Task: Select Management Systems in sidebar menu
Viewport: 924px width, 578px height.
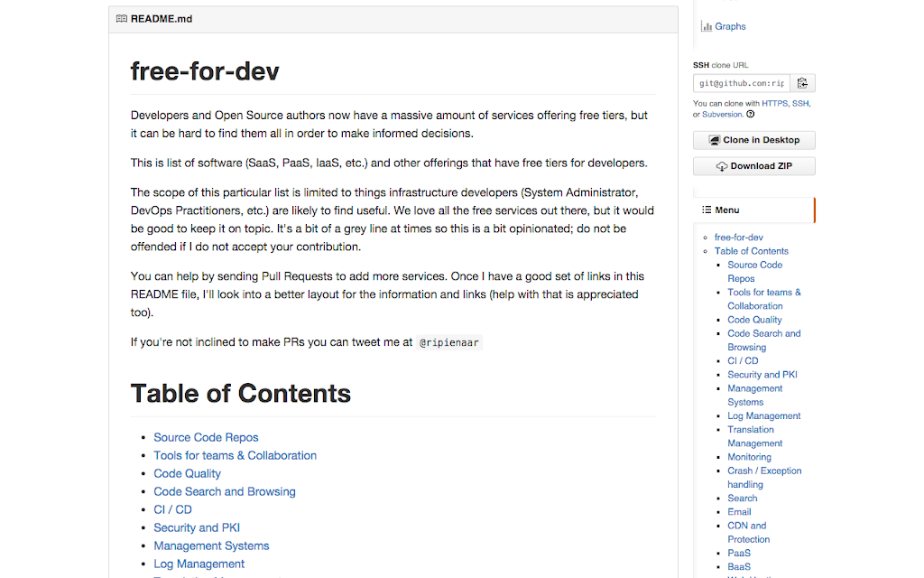Action: click(x=755, y=396)
